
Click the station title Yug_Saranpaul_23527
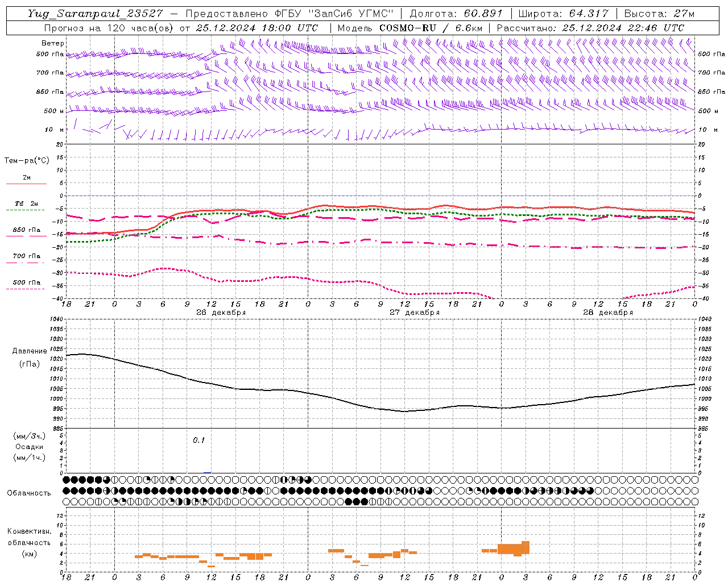click(95, 14)
